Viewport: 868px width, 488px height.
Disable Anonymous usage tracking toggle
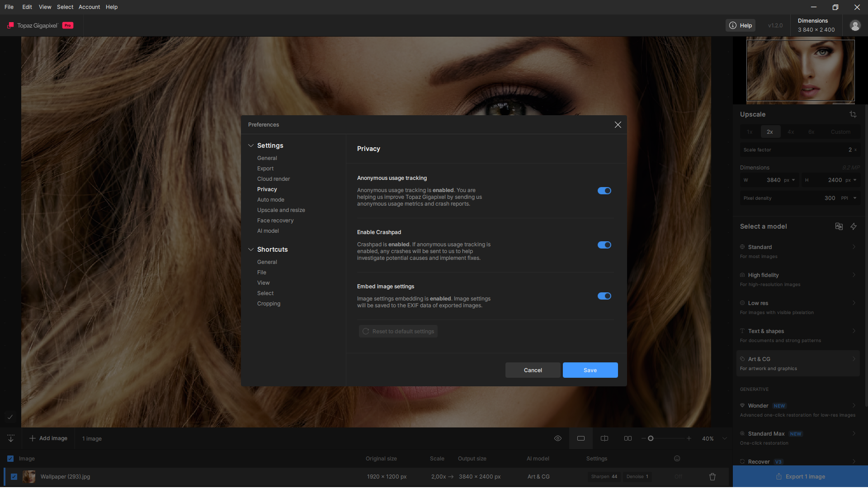pos(604,191)
